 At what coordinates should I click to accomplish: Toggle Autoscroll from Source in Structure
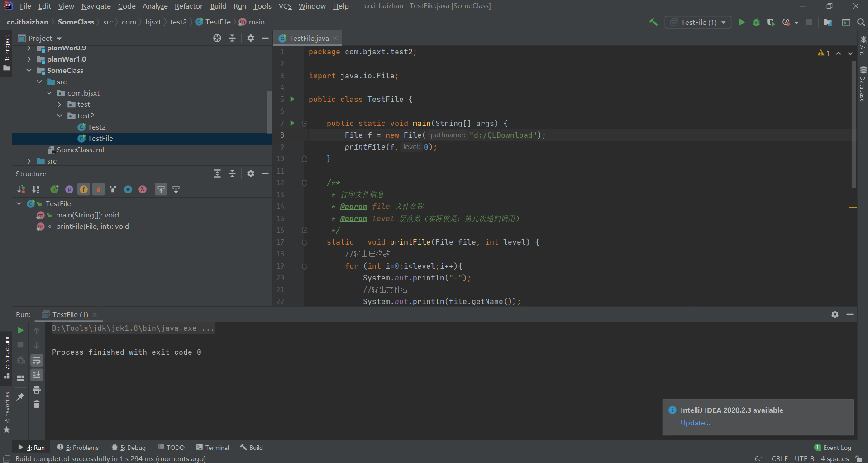click(176, 189)
